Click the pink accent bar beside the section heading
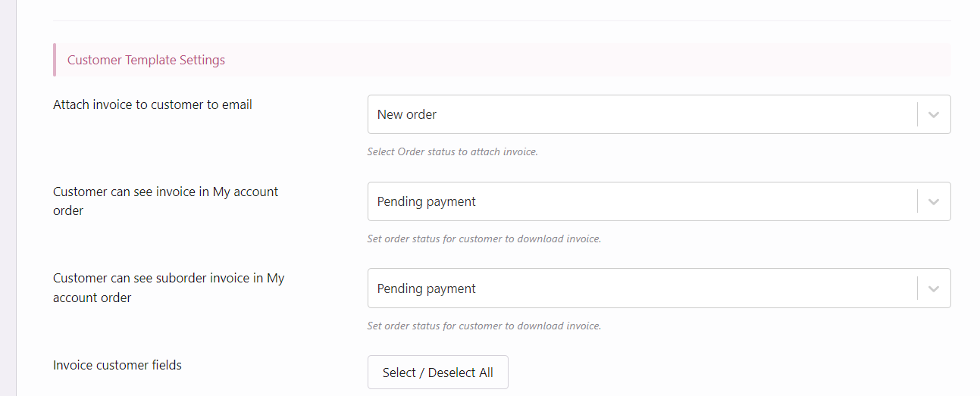The image size is (980, 396). [x=55, y=60]
